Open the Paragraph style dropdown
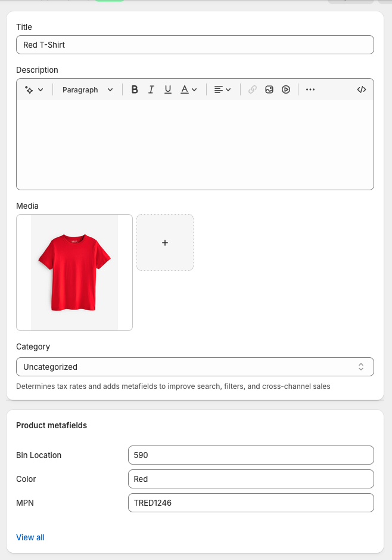Image resolution: width=392 pixels, height=560 pixels. [88, 89]
